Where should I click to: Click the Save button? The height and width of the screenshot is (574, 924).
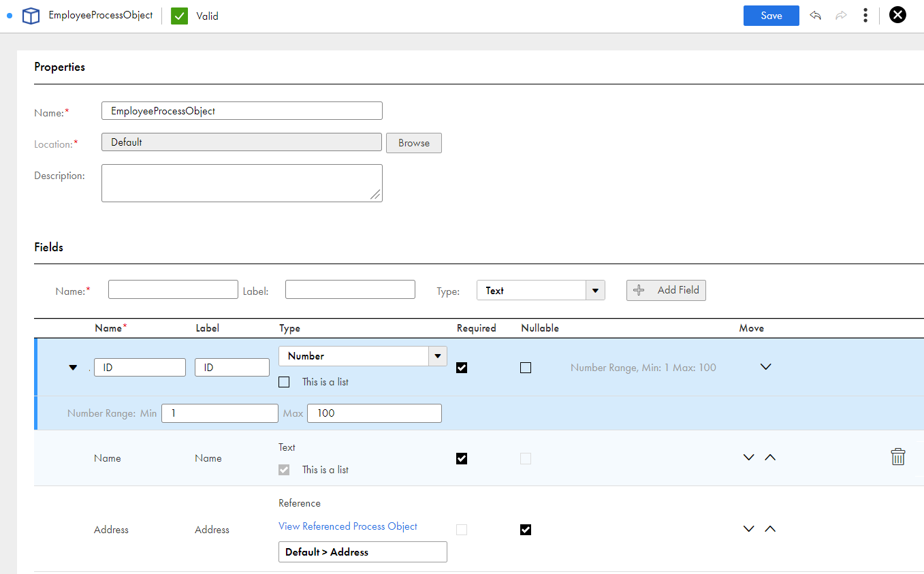(x=771, y=16)
